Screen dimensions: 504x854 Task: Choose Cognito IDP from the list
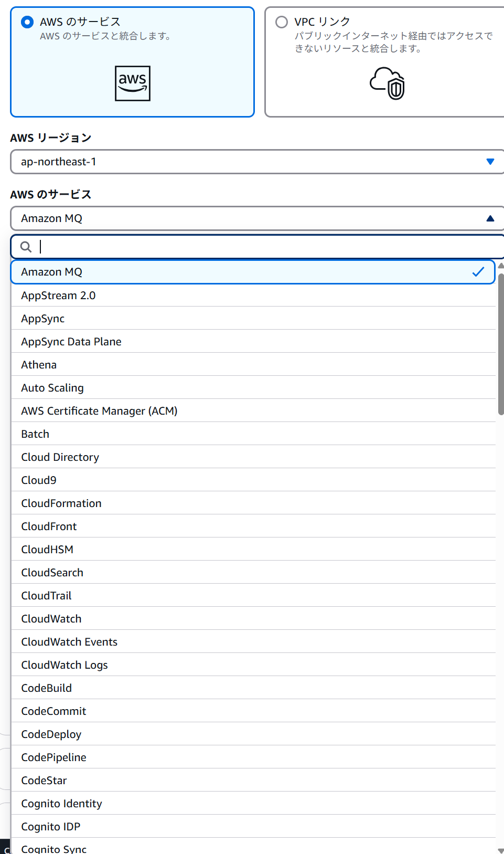(x=253, y=827)
